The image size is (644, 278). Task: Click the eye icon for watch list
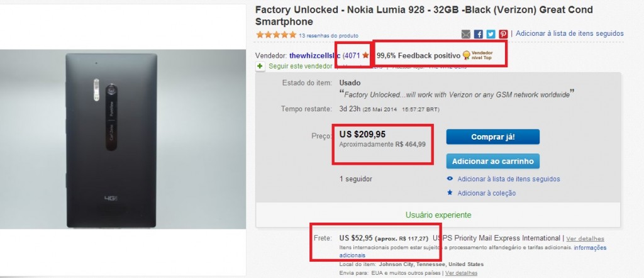click(449, 179)
